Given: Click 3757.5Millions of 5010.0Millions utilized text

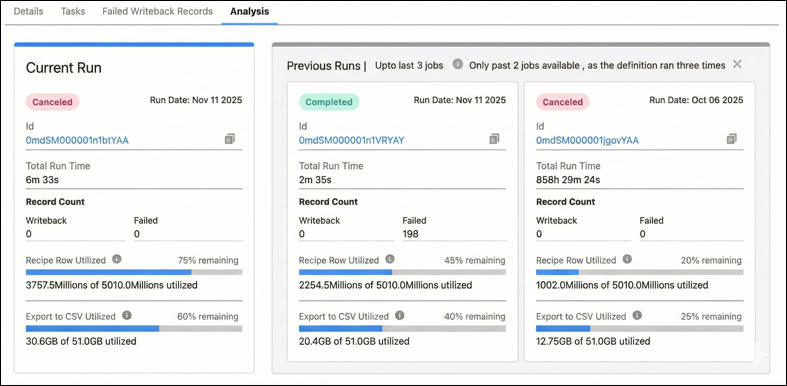Looking at the screenshot, I should click(111, 285).
